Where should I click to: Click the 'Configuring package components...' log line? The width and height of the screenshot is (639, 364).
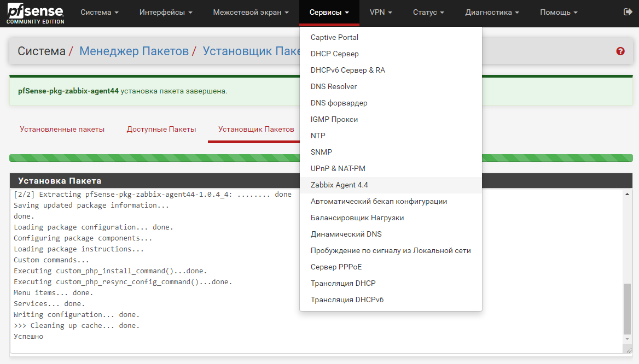(x=83, y=238)
